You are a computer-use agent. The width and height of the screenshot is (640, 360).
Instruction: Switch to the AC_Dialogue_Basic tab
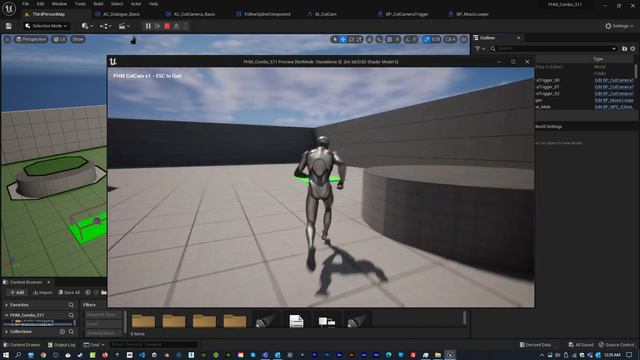click(x=121, y=14)
